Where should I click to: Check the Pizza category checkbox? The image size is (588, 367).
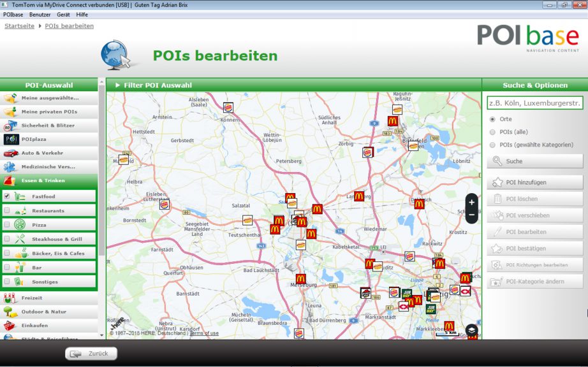pyautogui.click(x=7, y=225)
